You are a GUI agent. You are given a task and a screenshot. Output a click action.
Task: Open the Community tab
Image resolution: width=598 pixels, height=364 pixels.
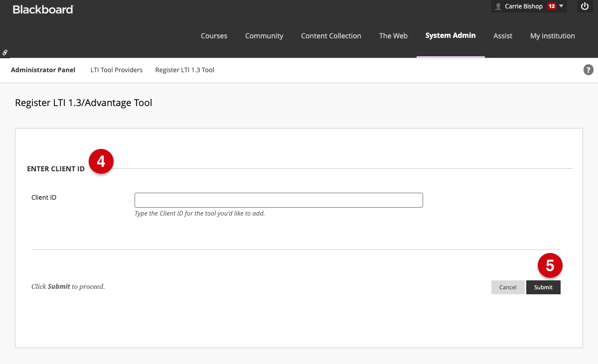(264, 36)
